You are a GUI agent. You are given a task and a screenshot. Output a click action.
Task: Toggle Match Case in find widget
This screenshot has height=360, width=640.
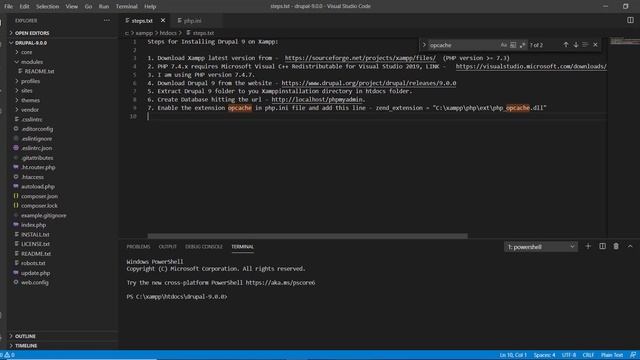tap(504, 45)
